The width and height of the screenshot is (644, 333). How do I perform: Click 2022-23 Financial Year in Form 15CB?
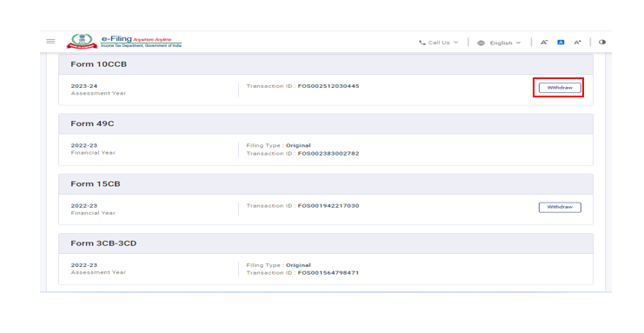93,209
